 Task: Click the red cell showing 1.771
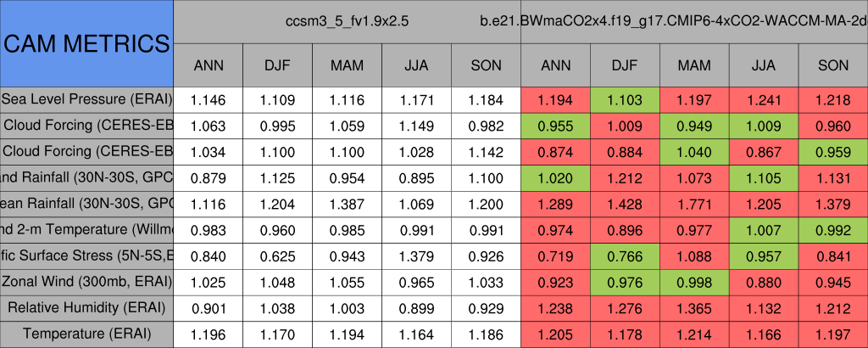pos(694,204)
